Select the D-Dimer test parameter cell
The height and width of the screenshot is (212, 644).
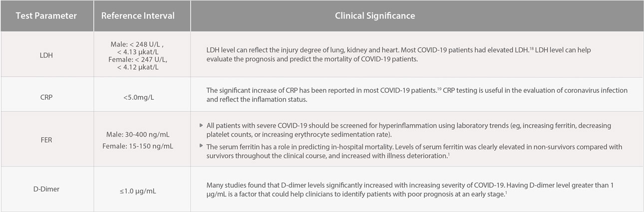point(46,190)
